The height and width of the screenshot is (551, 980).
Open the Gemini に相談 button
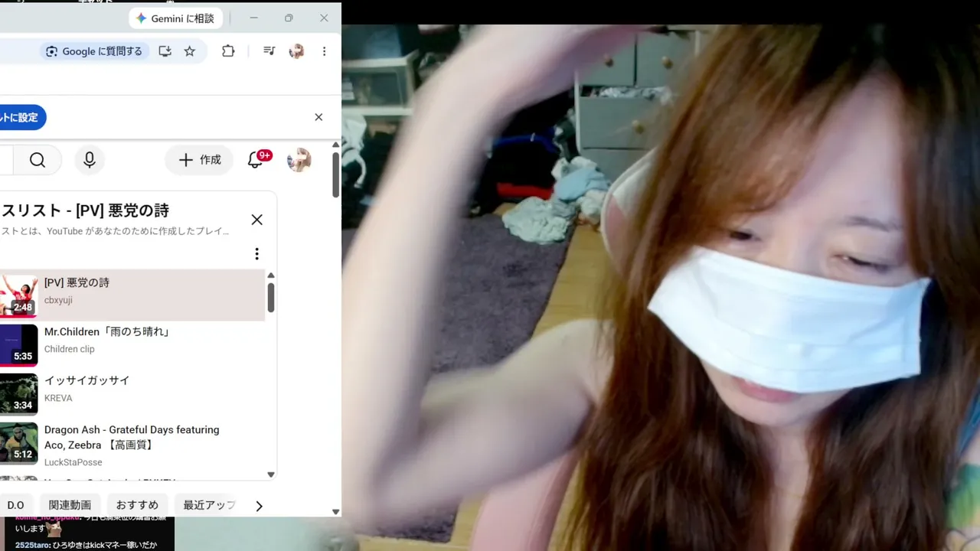tap(175, 18)
